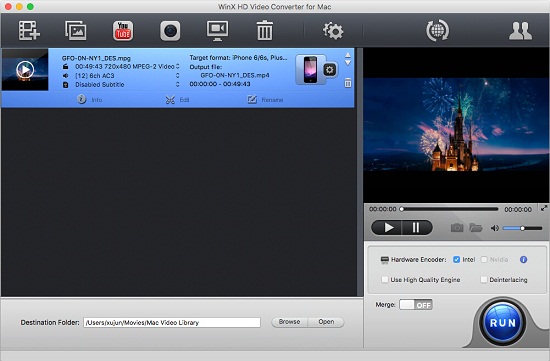The image size is (550, 361).
Task: Open the screen recorder monitor icon
Action: point(217,31)
